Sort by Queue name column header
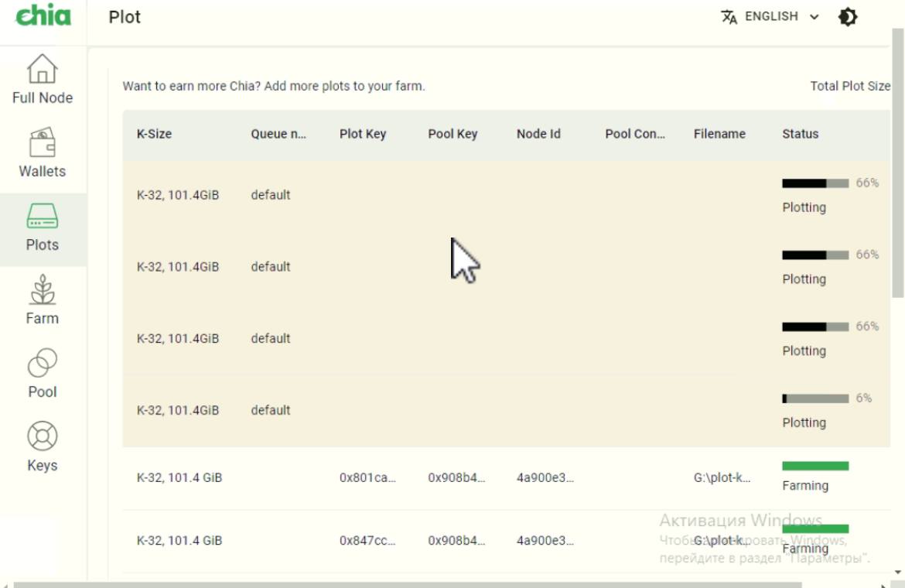The height and width of the screenshot is (588, 905). coord(278,134)
